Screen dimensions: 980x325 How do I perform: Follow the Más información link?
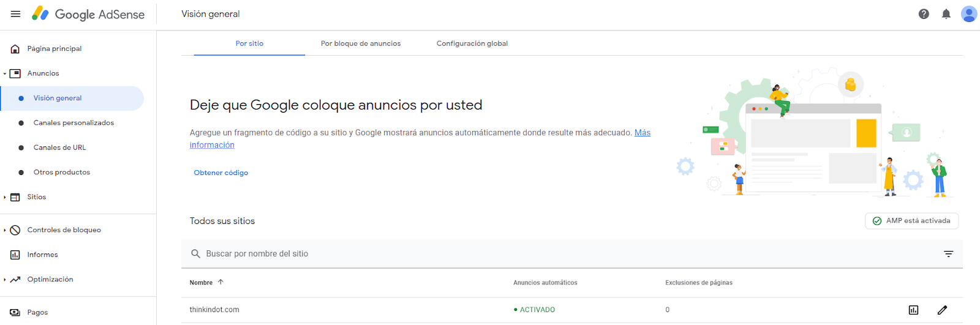tap(642, 133)
